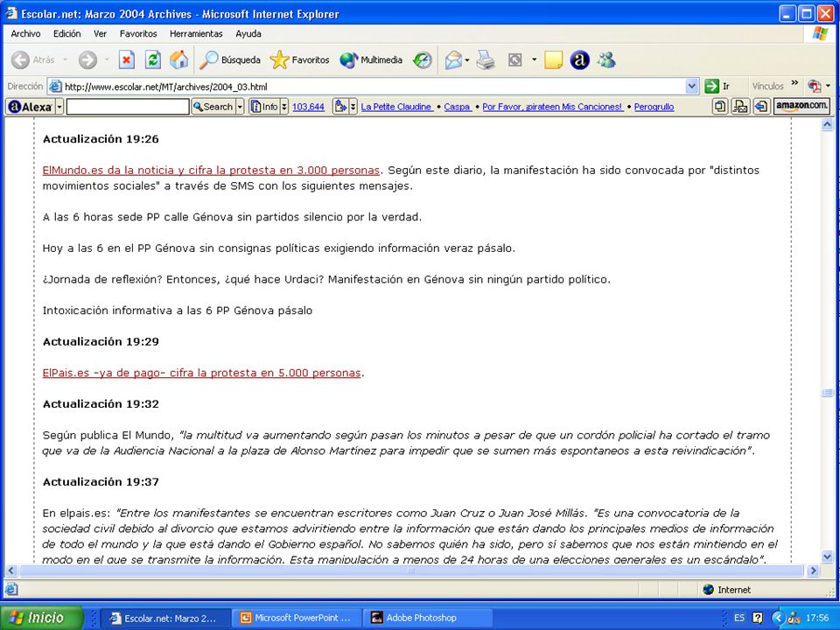This screenshot has width=840, height=630.
Task: Click the green Forward arrow button
Action: [x=87, y=60]
